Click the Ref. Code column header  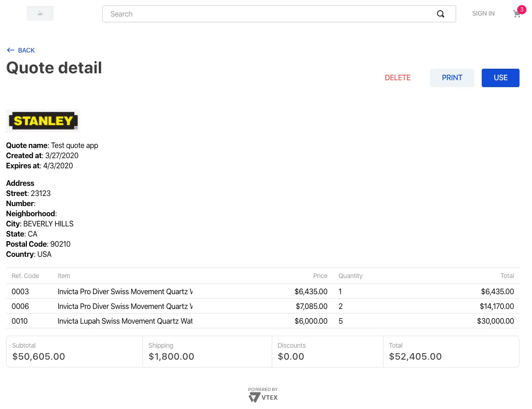[25, 276]
